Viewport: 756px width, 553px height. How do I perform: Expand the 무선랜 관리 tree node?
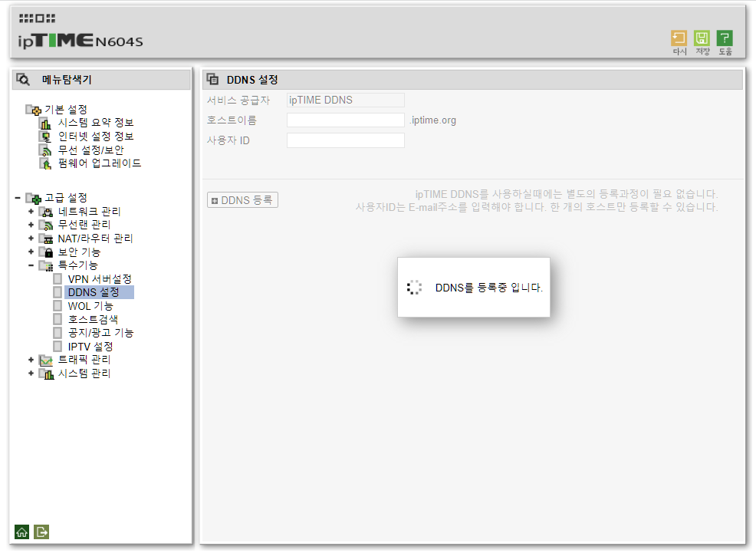(x=31, y=225)
